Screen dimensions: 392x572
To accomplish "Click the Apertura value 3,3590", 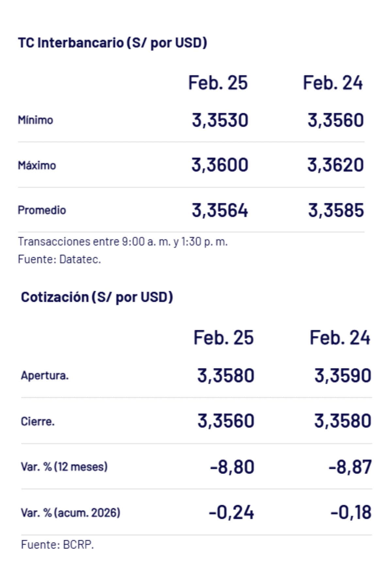I will 343,375.
